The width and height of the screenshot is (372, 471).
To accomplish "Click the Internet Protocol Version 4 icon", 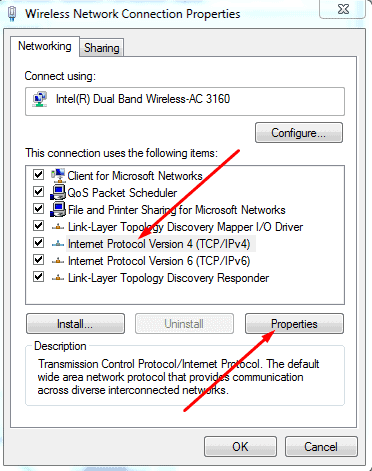I will (x=58, y=244).
